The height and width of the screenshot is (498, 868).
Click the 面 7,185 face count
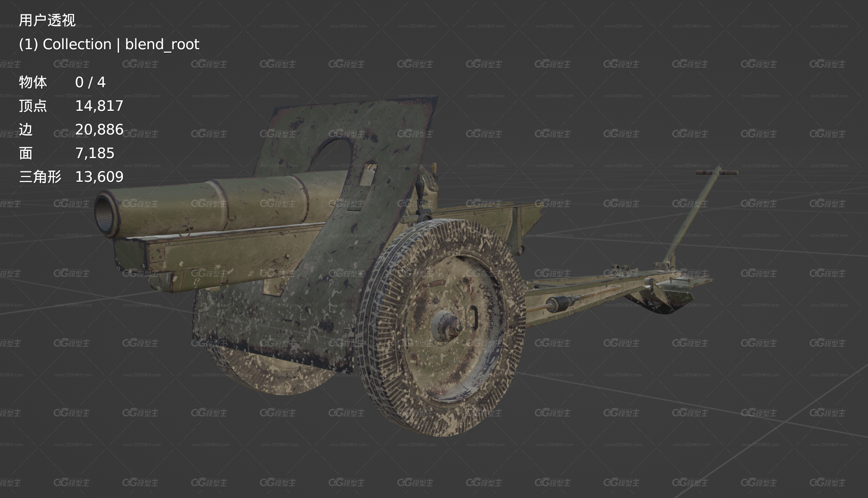pos(66,153)
